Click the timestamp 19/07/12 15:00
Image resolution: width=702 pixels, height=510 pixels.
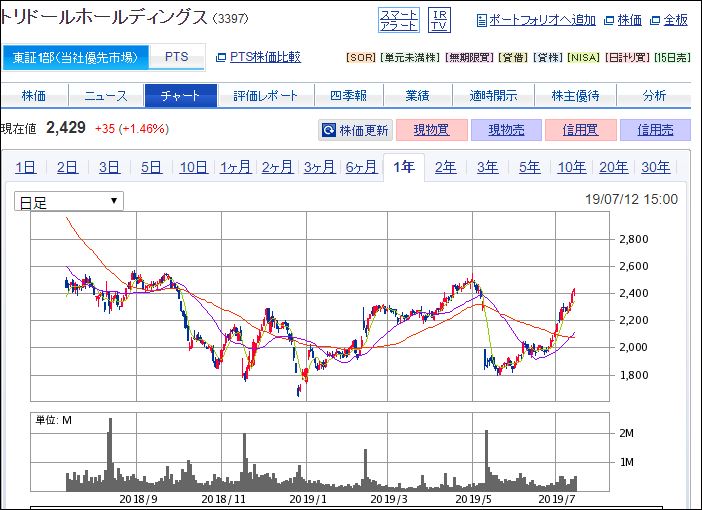pos(631,199)
